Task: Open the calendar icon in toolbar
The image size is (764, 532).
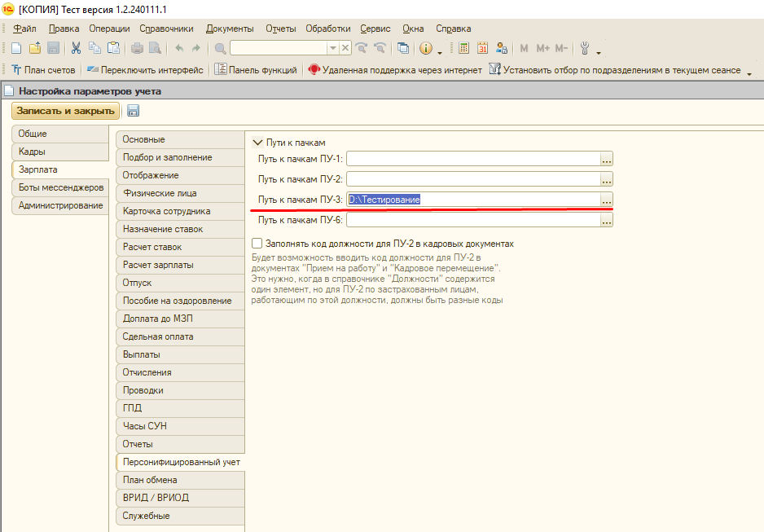Action: 482,48
